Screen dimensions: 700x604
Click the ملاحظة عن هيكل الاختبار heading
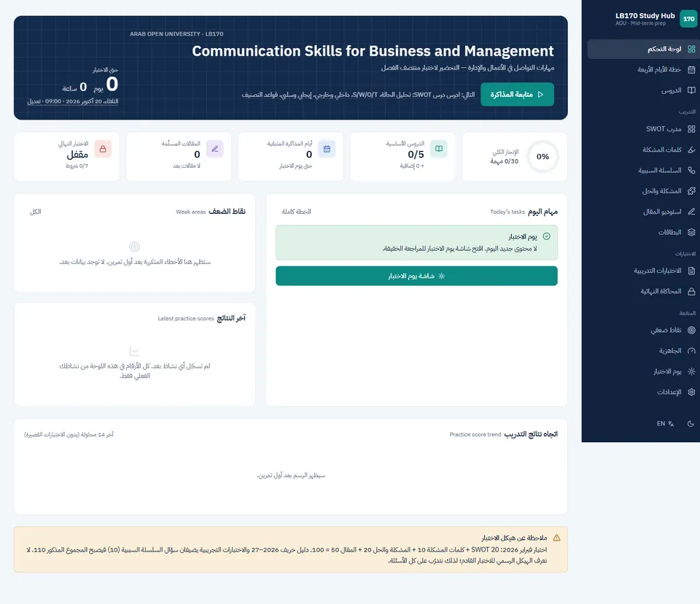tap(514, 538)
